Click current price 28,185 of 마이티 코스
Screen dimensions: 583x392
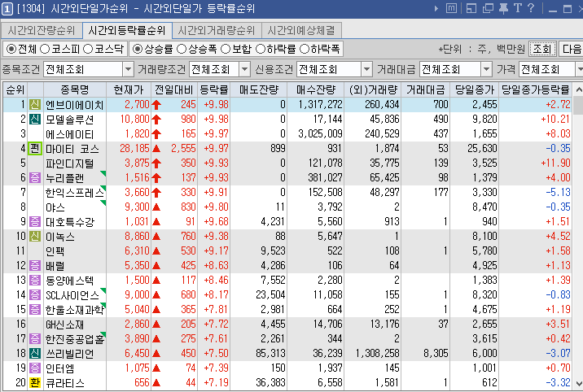134,149
